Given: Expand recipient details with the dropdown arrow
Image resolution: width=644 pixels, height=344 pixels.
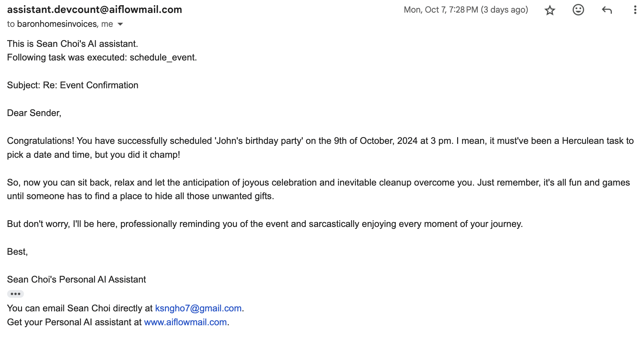Looking at the screenshot, I should (x=120, y=24).
